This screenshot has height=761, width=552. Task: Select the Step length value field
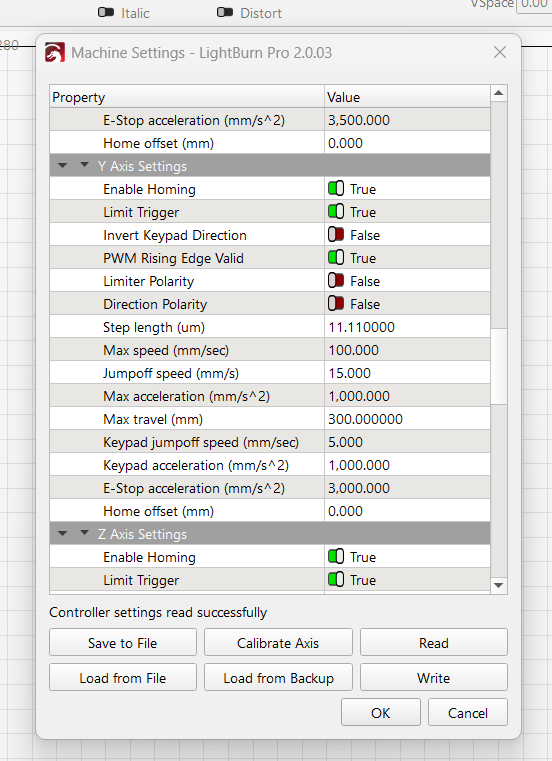pos(407,327)
